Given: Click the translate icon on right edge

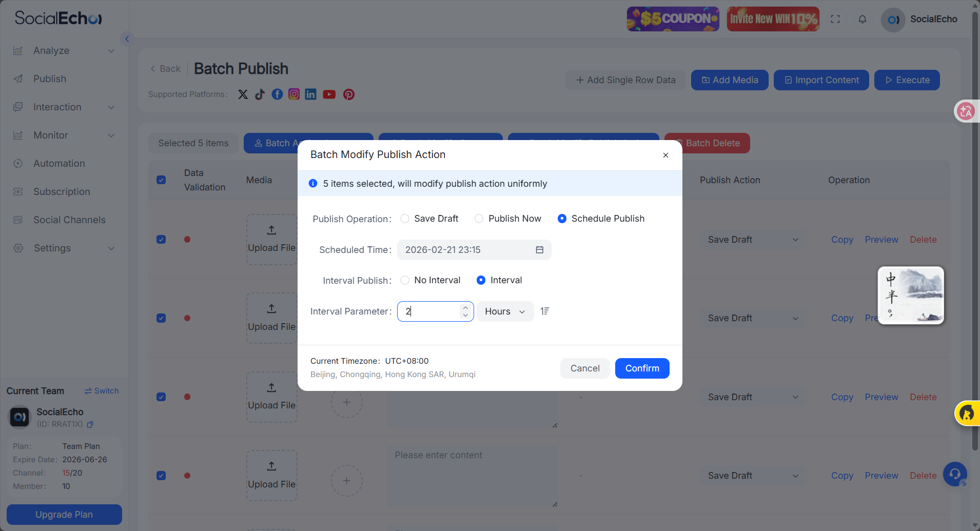Looking at the screenshot, I should [966, 111].
